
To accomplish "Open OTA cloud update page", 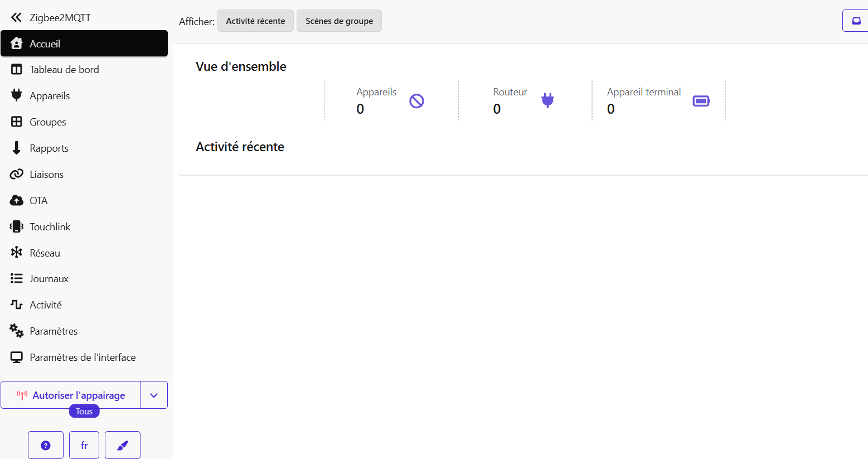I will (38, 201).
